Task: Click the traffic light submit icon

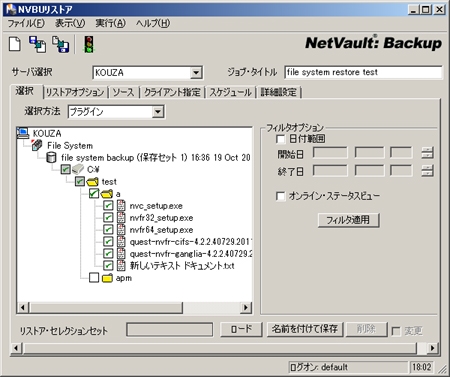Action: coord(89,44)
